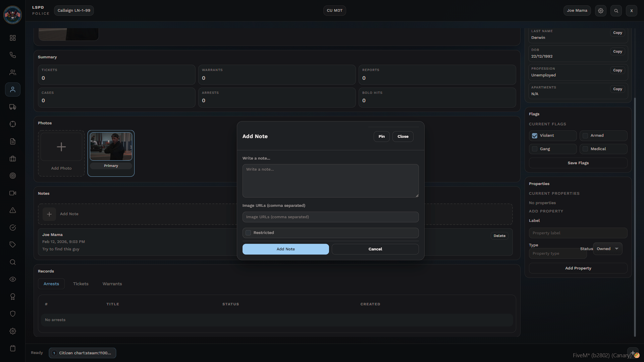Select the Primary photo thumbnail
Viewport: 644px width, 362px height.
[x=111, y=146]
